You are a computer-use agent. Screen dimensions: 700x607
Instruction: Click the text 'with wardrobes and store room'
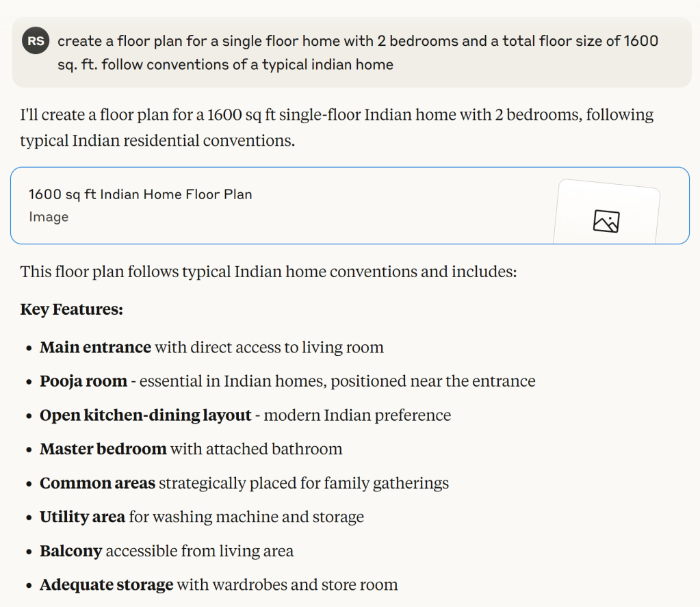[287, 585]
